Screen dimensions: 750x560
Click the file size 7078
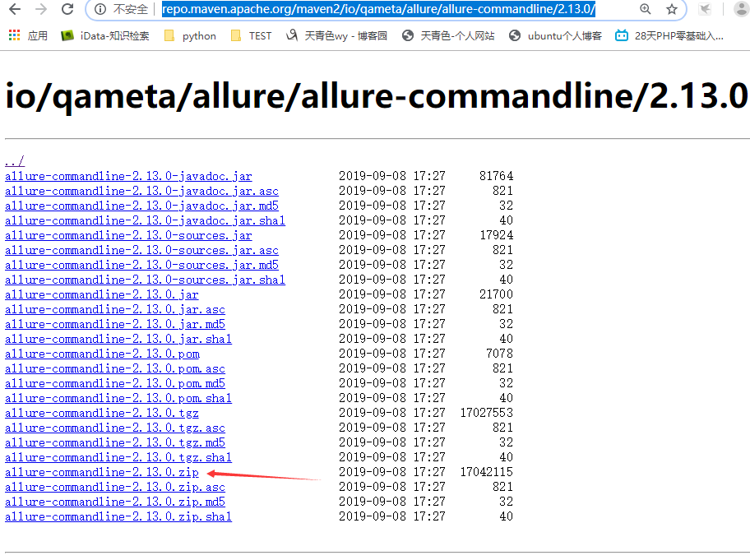500,354
